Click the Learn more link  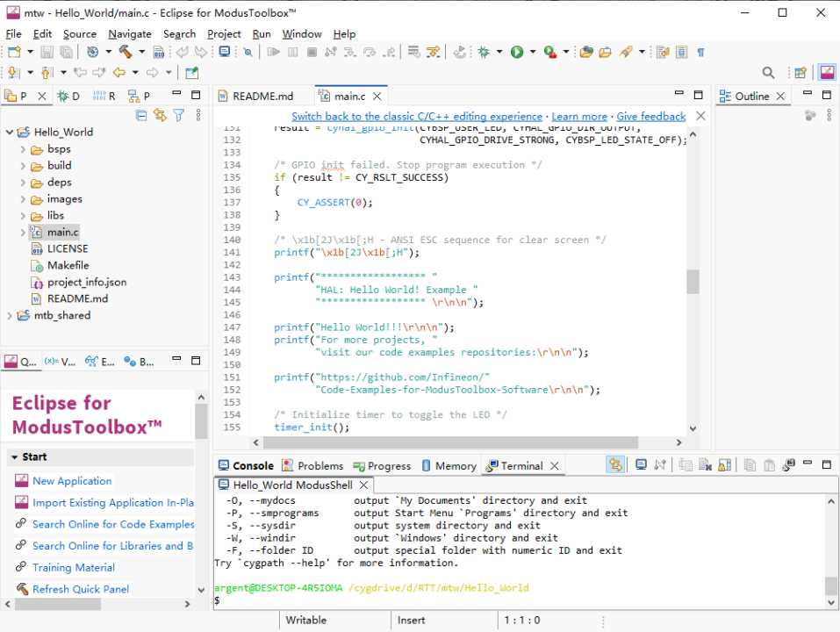click(x=579, y=116)
